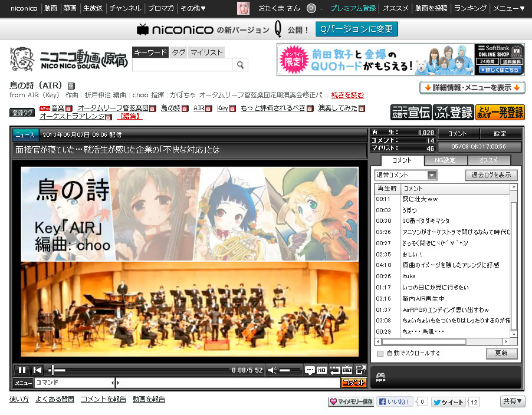This screenshot has height=415, width=532.
Task: Select the キーワード search tab
Action: [x=150, y=52]
